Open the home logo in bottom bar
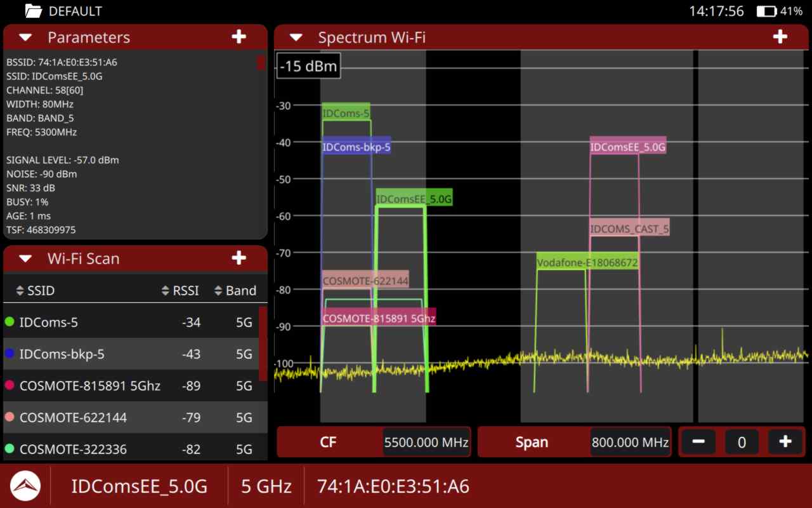812x508 pixels. coord(25,486)
